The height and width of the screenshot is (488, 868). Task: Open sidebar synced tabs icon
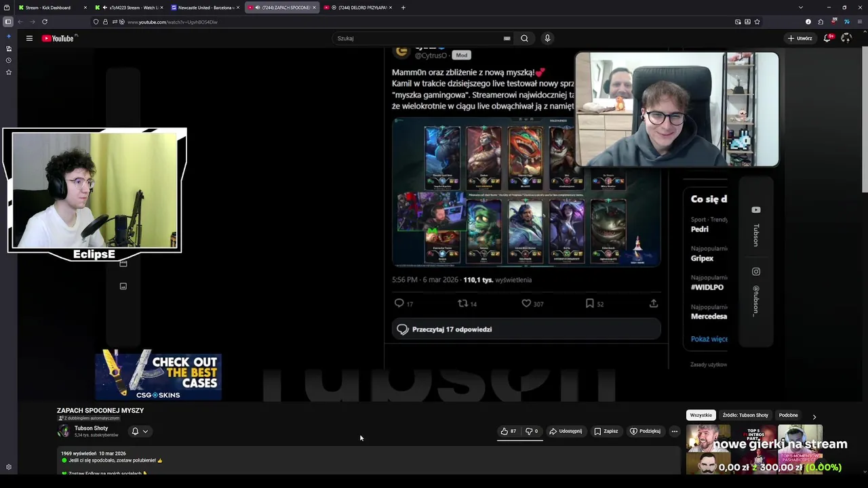pos(8,49)
